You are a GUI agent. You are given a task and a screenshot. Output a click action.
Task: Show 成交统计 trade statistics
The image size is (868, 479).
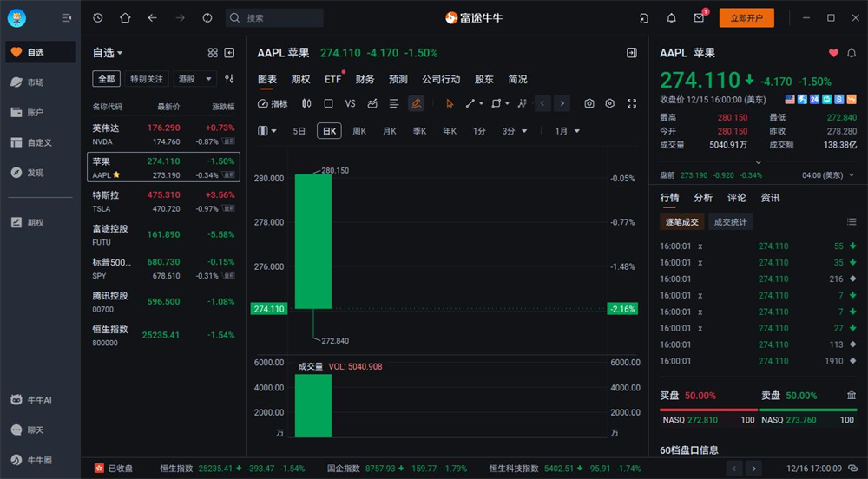pyautogui.click(x=730, y=222)
